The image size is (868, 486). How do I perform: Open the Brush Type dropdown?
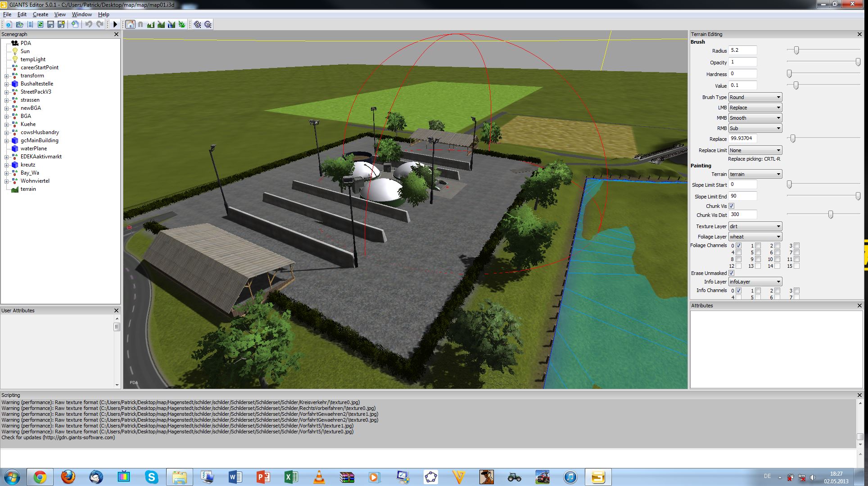(755, 97)
